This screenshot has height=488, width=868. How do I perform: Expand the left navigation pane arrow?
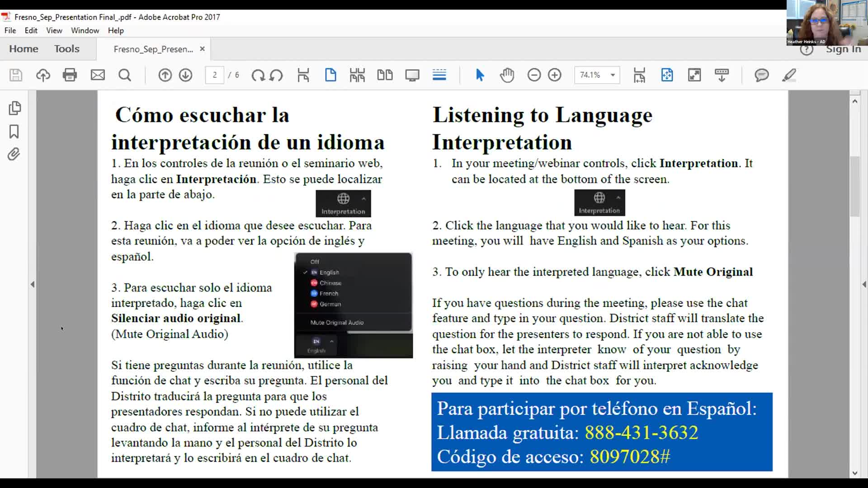click(x=33, y=284)
